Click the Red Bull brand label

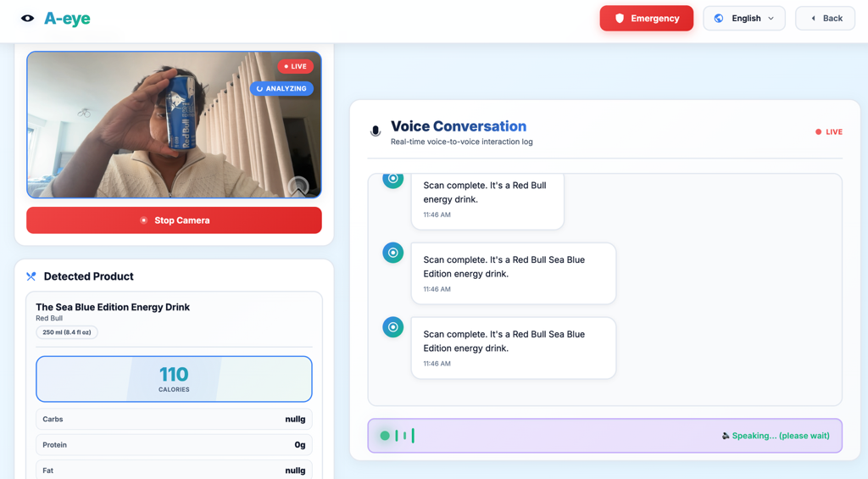click(49, 319)
